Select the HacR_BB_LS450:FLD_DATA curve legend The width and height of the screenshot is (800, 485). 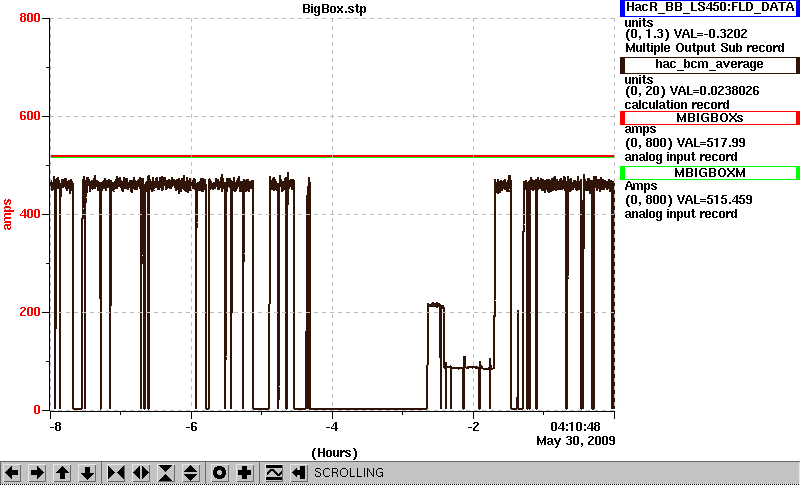pyautogui.click(x=710, y=8)
